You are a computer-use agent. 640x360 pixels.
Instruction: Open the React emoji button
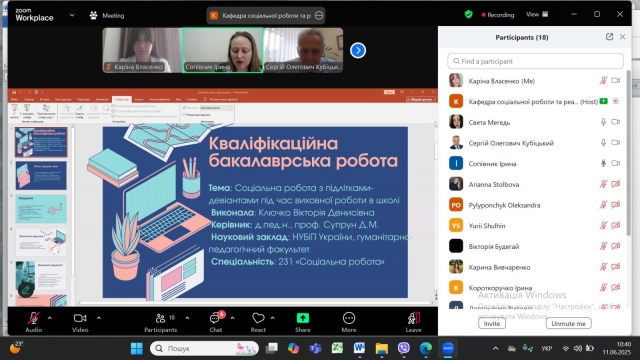pyautogui.click(x=258, y=322)
